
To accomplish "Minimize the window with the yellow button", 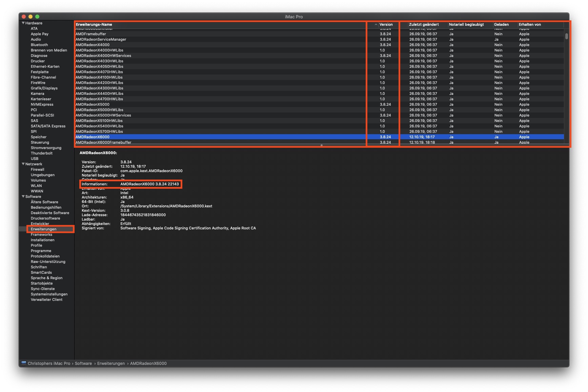I will point(31,17).
